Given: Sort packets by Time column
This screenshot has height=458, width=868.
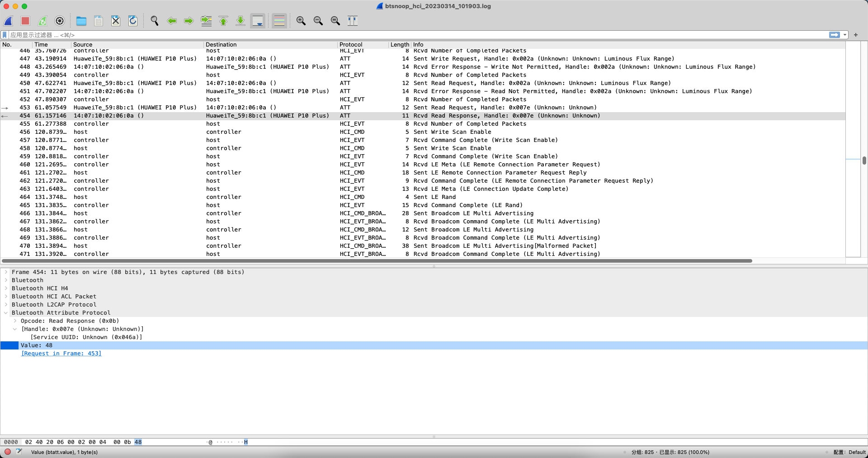Looking at the screenshot, I should coord(51,44).
